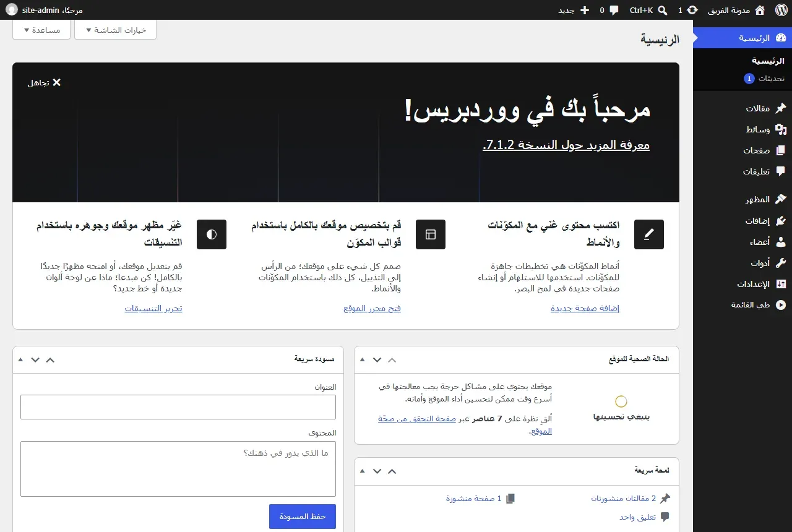Viewport: 792px width, 532px height.
Task: Open the updates icon in the toolbar
Action: click(692, 10)
